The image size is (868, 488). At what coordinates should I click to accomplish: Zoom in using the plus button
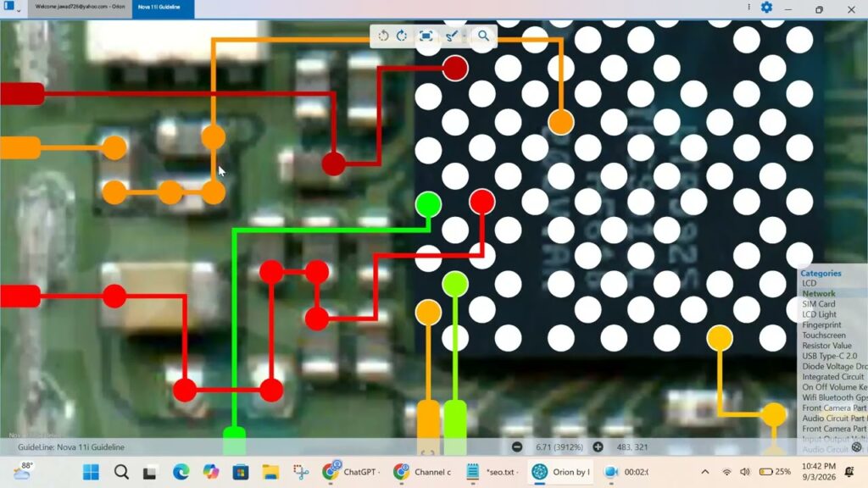coord(598,447)
